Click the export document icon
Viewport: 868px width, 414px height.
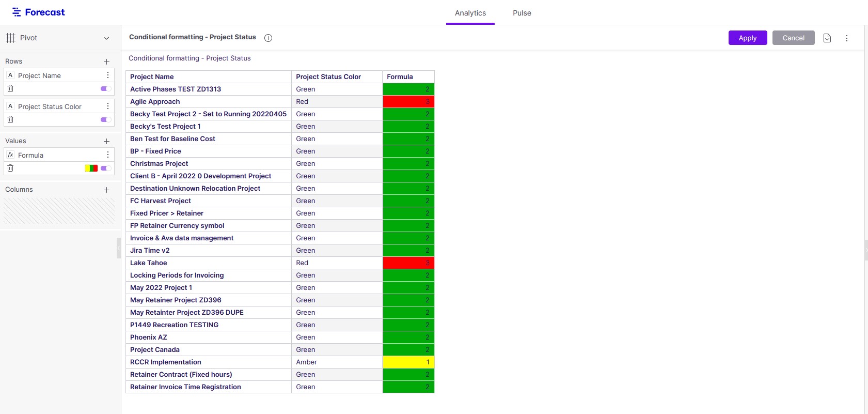(x=827, y=38)
